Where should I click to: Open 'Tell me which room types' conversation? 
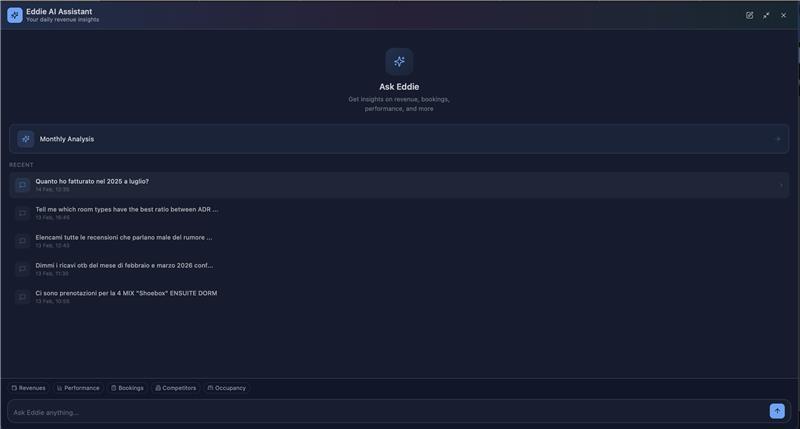pyautogui.click(x=126, y=210)
